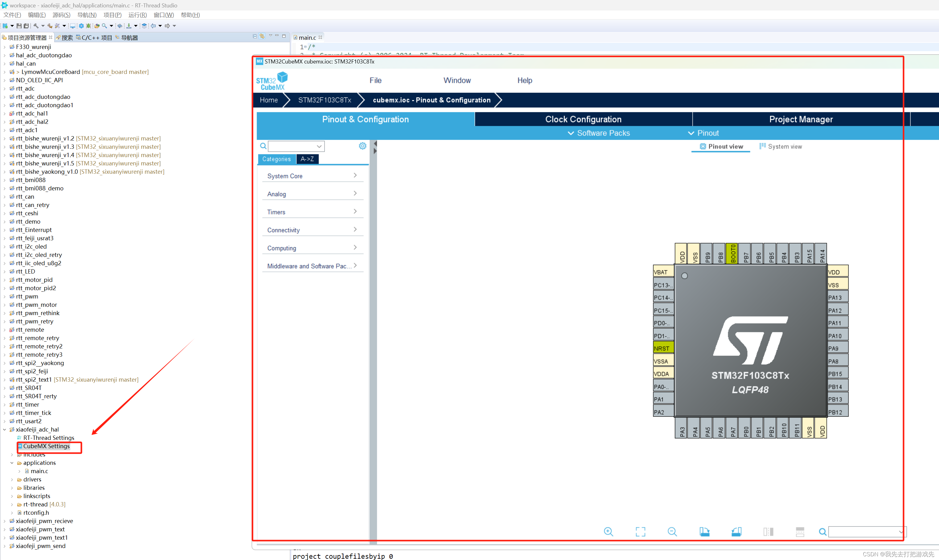Image resolution: width=939 pixels, height=560 pixels.
Task: Switch the list to A->Z mode
Action: coord(307,159)
